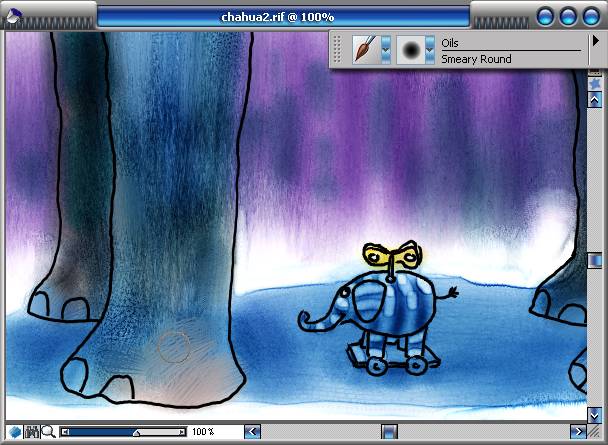This screenshot has height=445, width=608.
Task: Click the first blue orb window button
Action: click(545, 17)
